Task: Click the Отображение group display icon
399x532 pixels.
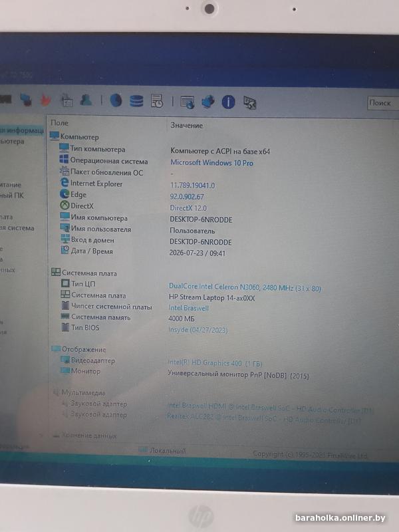Action: click(x=56, y=348)
